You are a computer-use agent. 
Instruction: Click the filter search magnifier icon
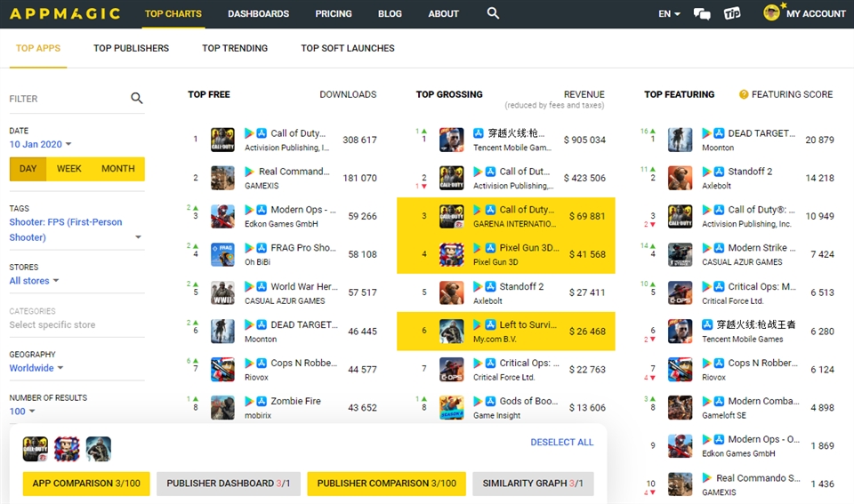[137, 99]
